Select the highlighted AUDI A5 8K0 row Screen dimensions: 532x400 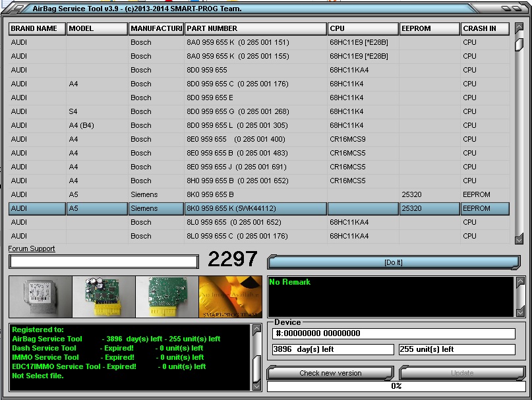tap(198, 208)
